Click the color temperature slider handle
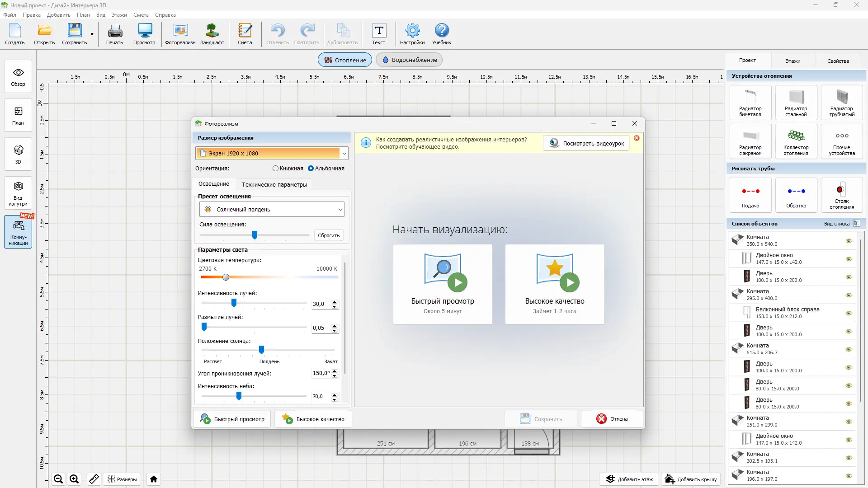 226,277
